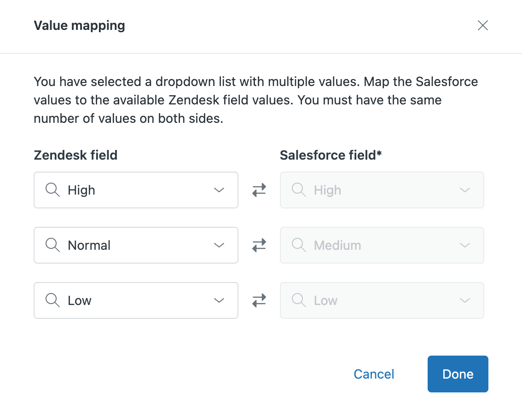The height and width of the screenshot is (420, 522).
Task: Click the swap arrows between Low and Low
Action: pyautogui.click(x=259, y=300)
